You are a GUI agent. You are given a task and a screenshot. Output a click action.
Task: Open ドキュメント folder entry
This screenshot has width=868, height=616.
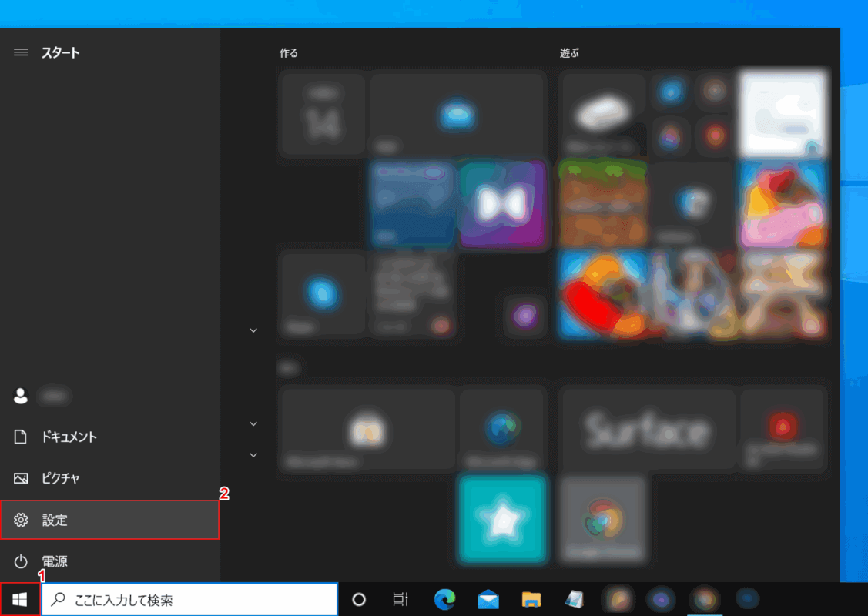(x=69, y=437)
